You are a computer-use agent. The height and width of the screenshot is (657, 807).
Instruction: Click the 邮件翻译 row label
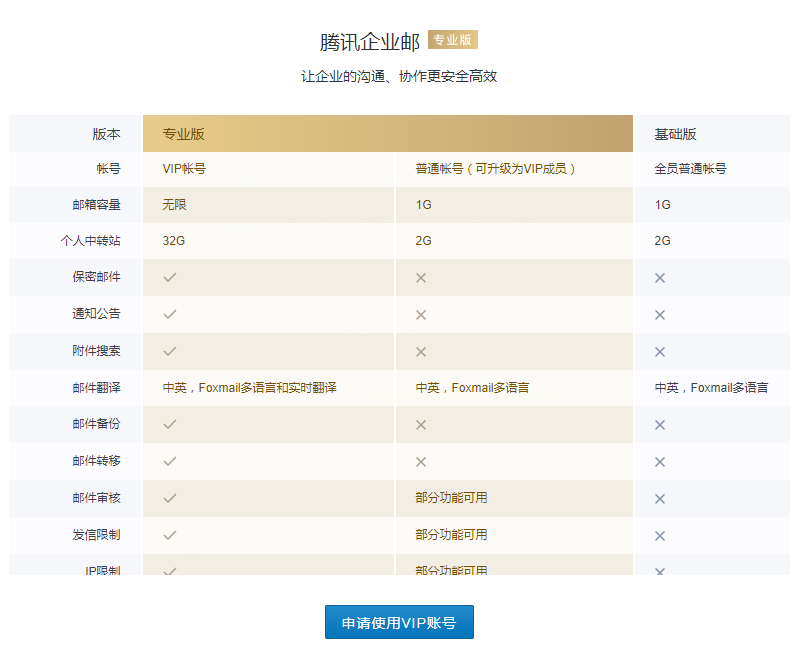(96, 387)
